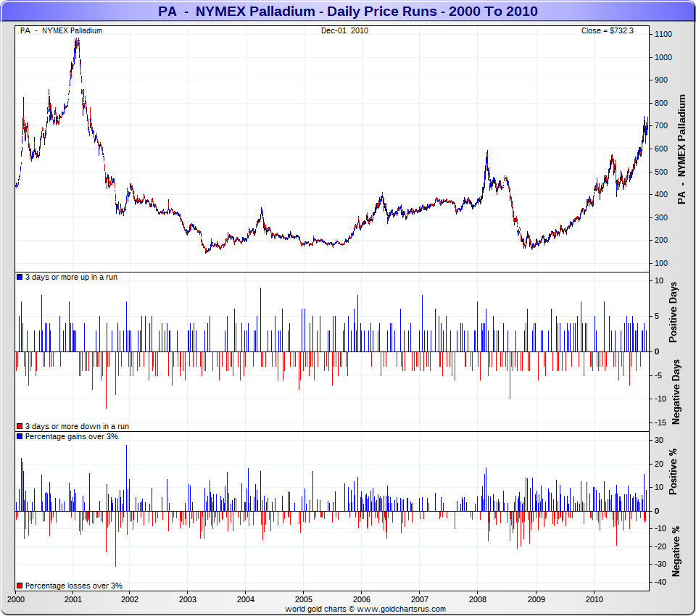696x616 pixels.
Task: Click the 2002 year label on the x-axis
Action: pyautogui.click(x=130, y=599)
